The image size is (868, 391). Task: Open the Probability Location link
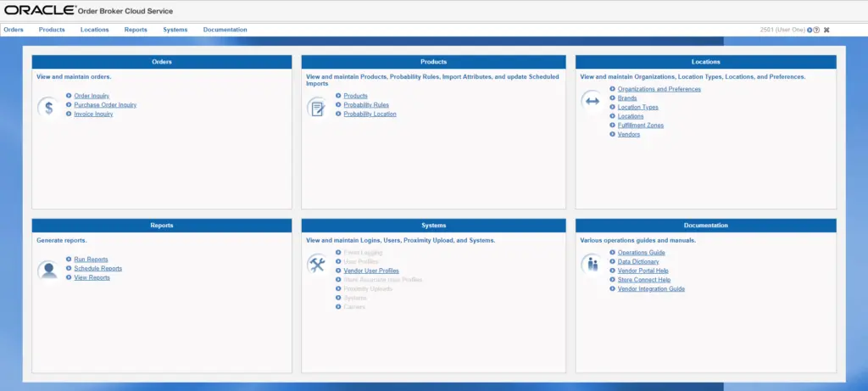370,114
